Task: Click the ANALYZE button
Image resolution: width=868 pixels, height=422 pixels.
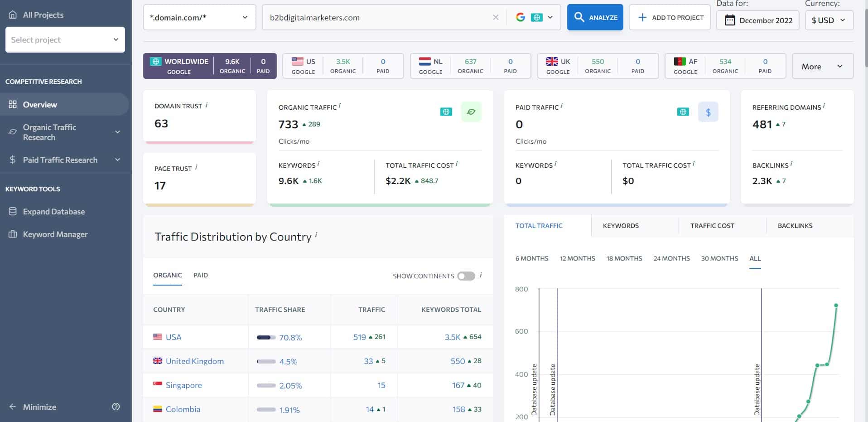Action: click(595, 17)
